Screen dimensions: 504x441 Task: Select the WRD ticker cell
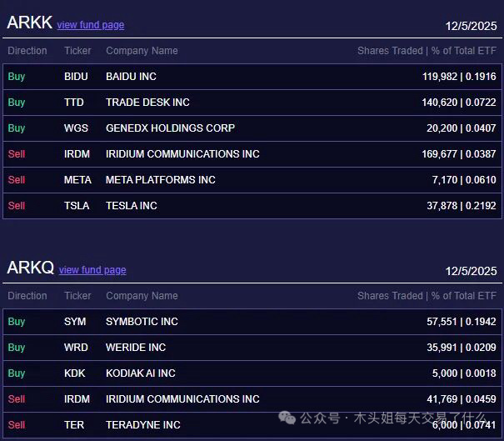(x=76, y=348)
